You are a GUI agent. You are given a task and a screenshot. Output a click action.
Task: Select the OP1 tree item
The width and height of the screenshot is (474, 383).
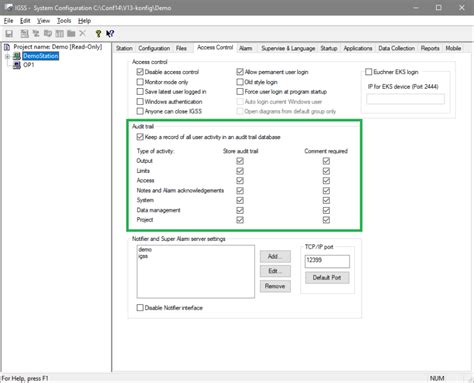coord(29,65)
